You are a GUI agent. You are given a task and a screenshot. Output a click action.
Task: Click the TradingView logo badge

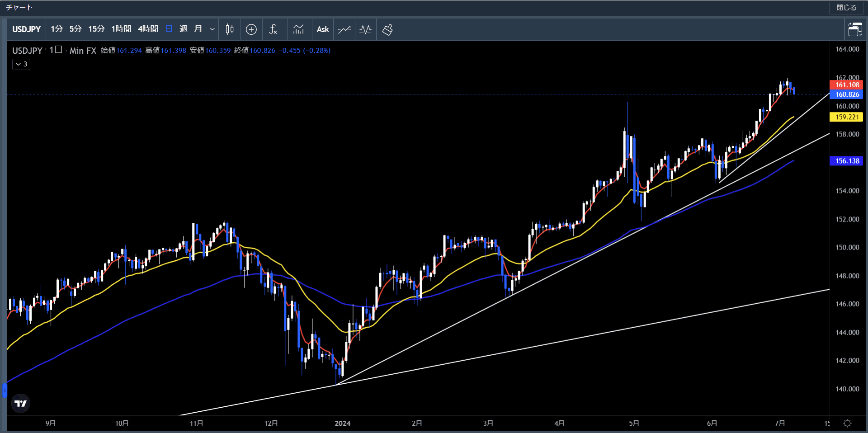[x=20, y=403]
